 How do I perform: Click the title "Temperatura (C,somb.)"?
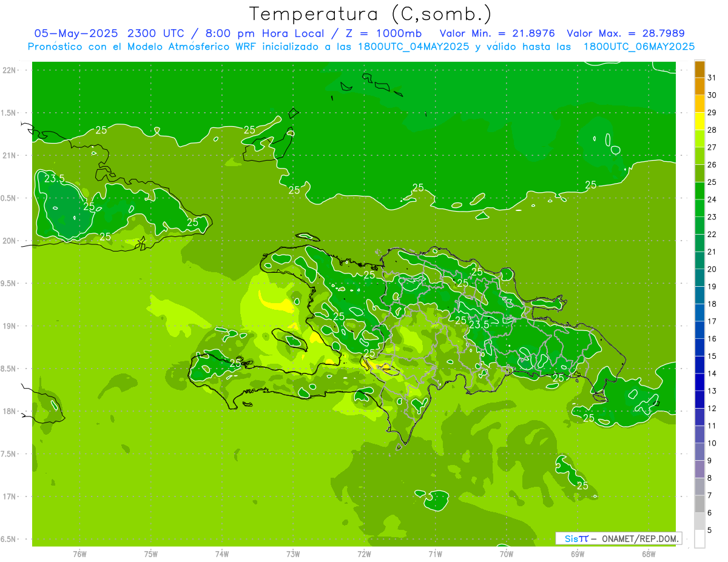point(371,14)
